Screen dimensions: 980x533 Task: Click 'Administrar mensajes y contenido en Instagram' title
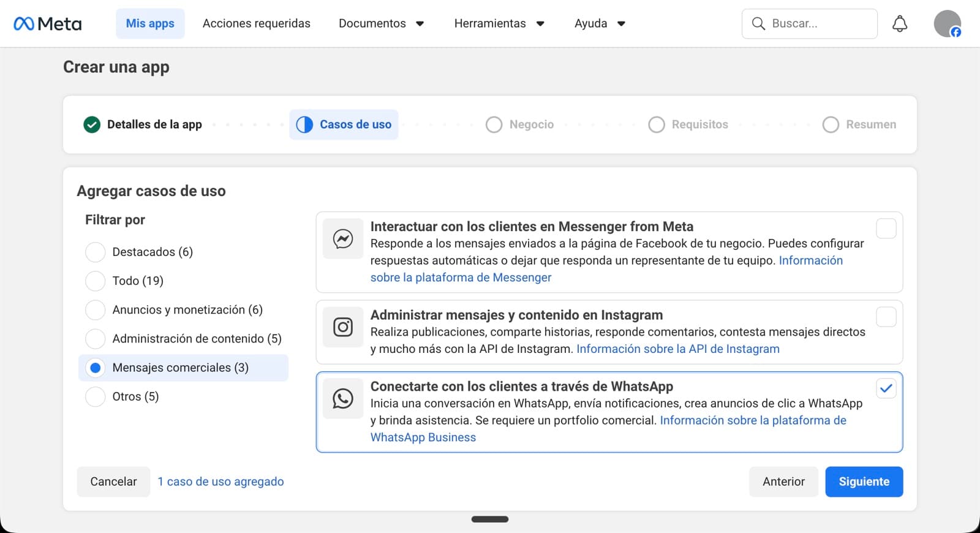(x=516, y=315)
